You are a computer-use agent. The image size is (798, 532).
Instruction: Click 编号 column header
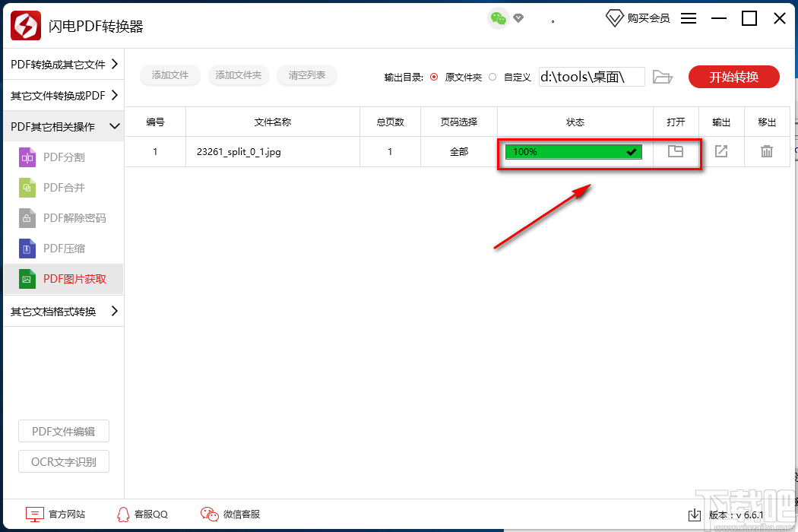tap(155, 122)
